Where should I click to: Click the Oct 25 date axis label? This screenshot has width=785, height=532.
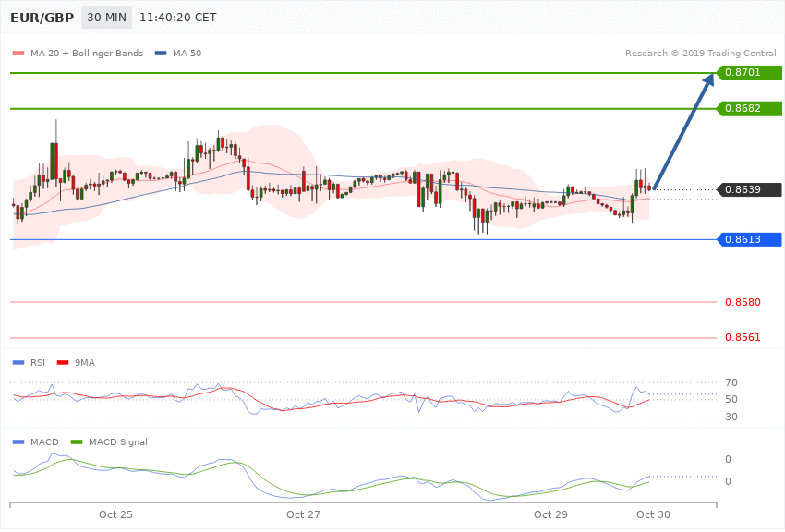click(x=115, y=514)
